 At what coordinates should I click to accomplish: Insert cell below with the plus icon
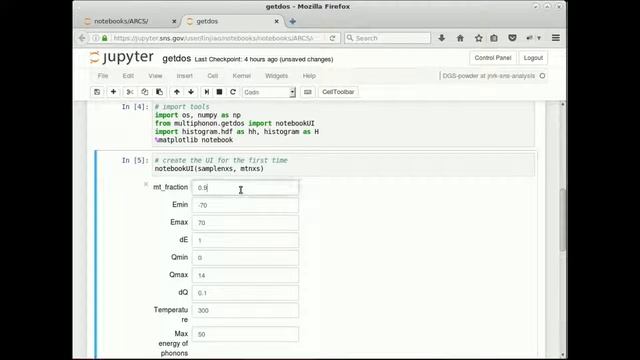coord(113,92)
